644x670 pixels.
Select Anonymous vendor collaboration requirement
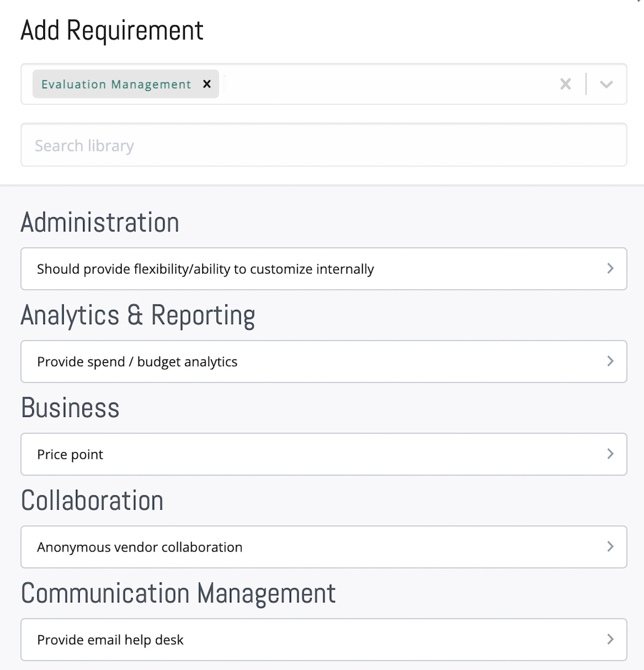point(324,547)
